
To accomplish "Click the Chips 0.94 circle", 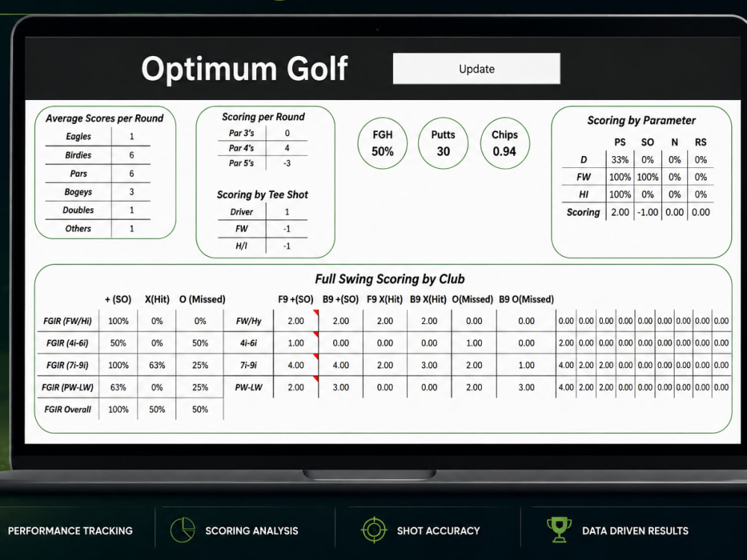I will click(504, 143).
